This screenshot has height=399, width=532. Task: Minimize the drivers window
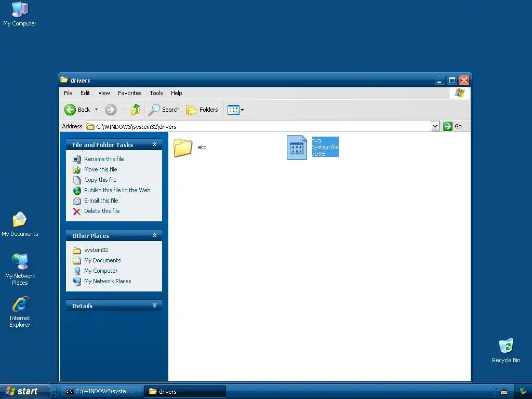point(440,81)
